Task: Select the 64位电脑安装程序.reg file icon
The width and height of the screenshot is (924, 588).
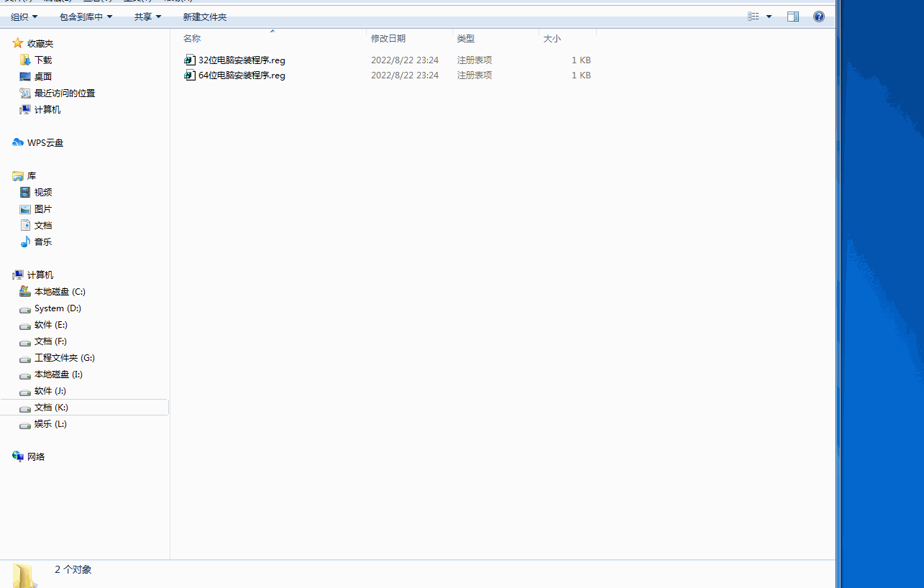Action: 190,75
